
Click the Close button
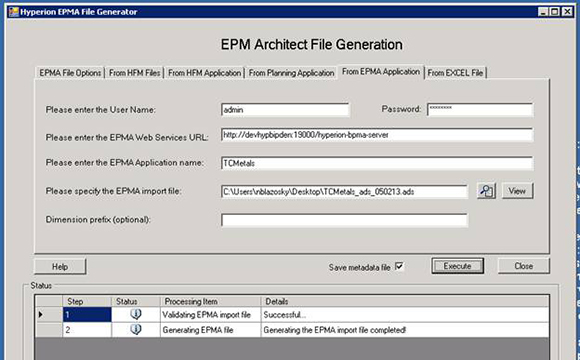point(524,266)
